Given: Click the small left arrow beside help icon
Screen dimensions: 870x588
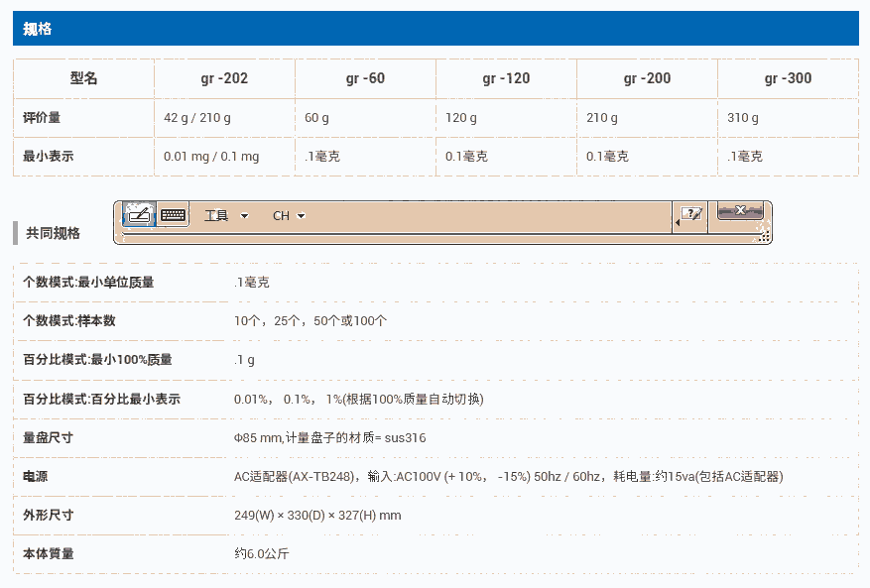Looking at the screenshot, I should 678,223.
